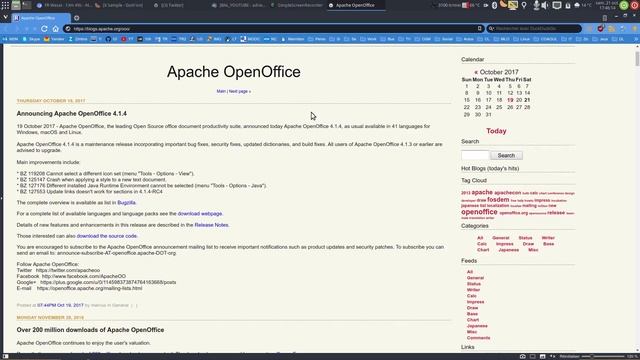Click the Bluetooth tray icon
The width and height of the screenshot is (640, 360).
point(494,5)
